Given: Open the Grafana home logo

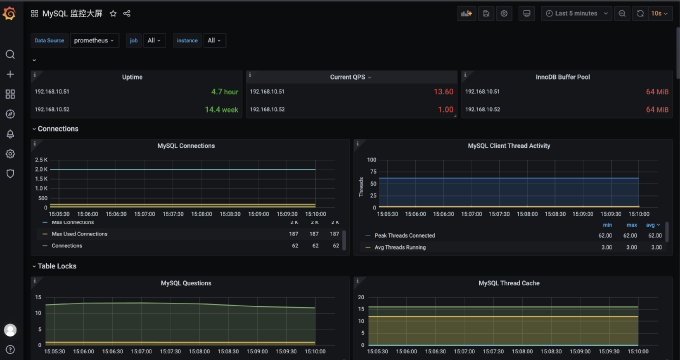Looking at the screenshot, I should 9,13.
